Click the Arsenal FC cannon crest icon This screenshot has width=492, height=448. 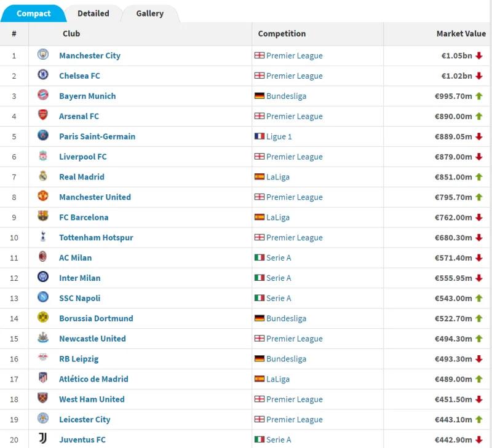tap(43, 116)
